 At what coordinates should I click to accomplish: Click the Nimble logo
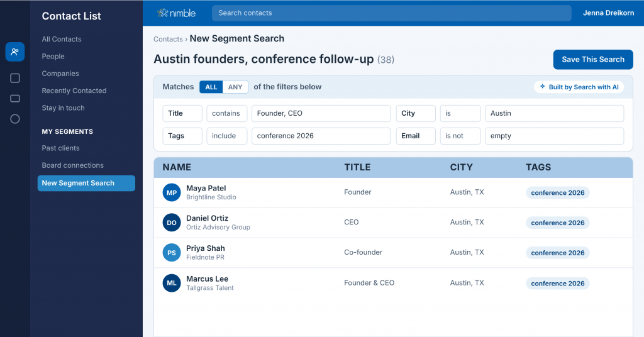[176, 13]
